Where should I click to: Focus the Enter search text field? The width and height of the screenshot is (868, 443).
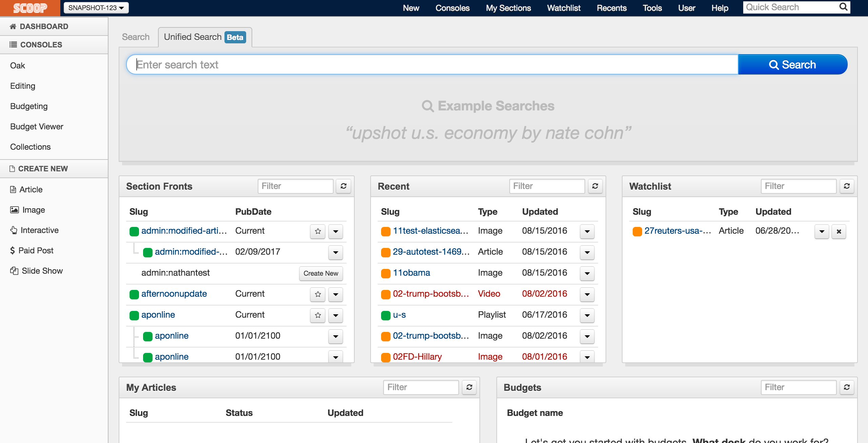coord(432,64)
